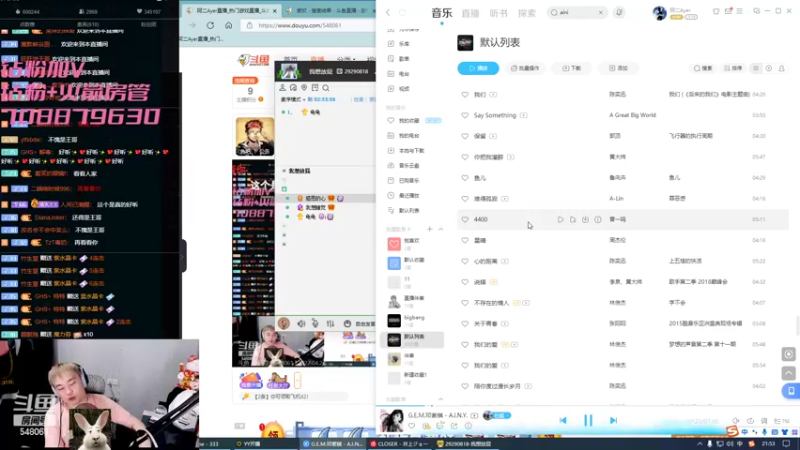Open the 'bigbang' playlist in the sidebar
Screen dimensions: 800x450
coord(412,320)
